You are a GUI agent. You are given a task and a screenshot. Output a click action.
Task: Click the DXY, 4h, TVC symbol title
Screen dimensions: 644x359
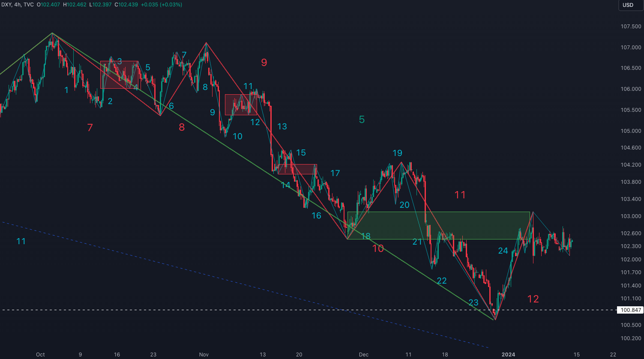[x=17, y=5]
